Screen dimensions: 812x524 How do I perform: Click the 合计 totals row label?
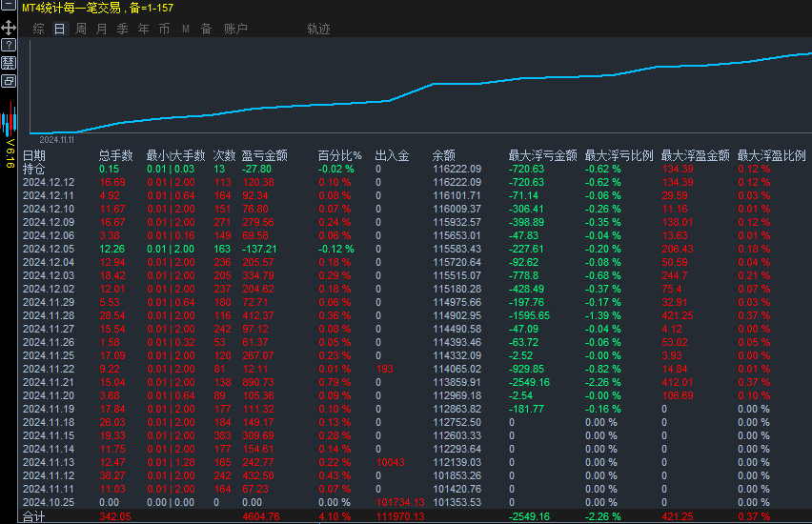click(x=33, y=516)
